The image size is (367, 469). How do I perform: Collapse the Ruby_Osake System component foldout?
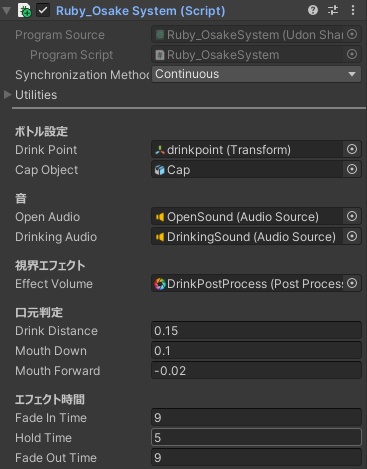point(6,11)
